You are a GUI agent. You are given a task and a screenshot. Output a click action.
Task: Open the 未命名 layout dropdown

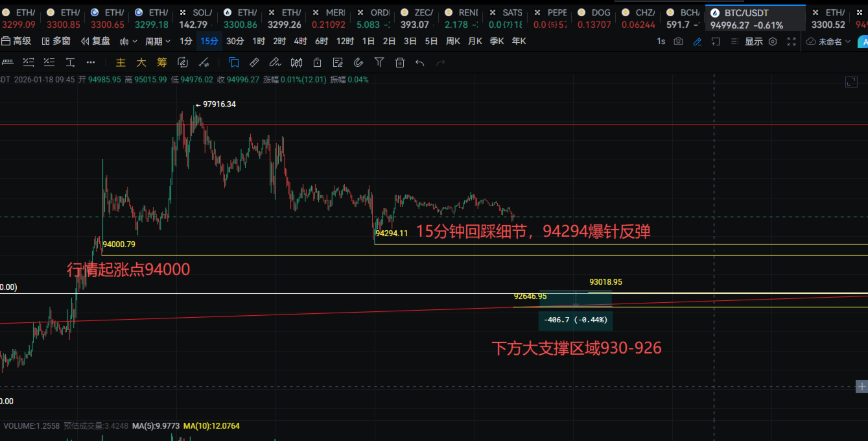click(x=829, y=41)
